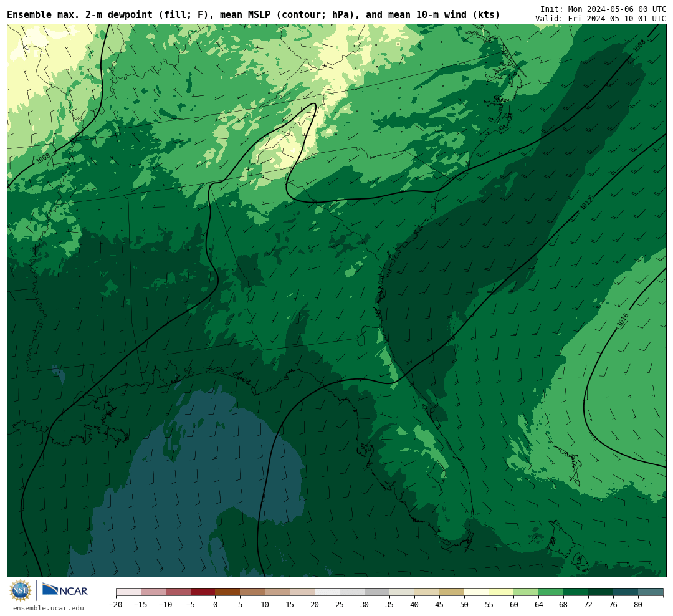Click the yellow-green swatch between 55 and 60
Image resolution: width=673 pixels, height=616 pixels.
[x=501, y=592]
